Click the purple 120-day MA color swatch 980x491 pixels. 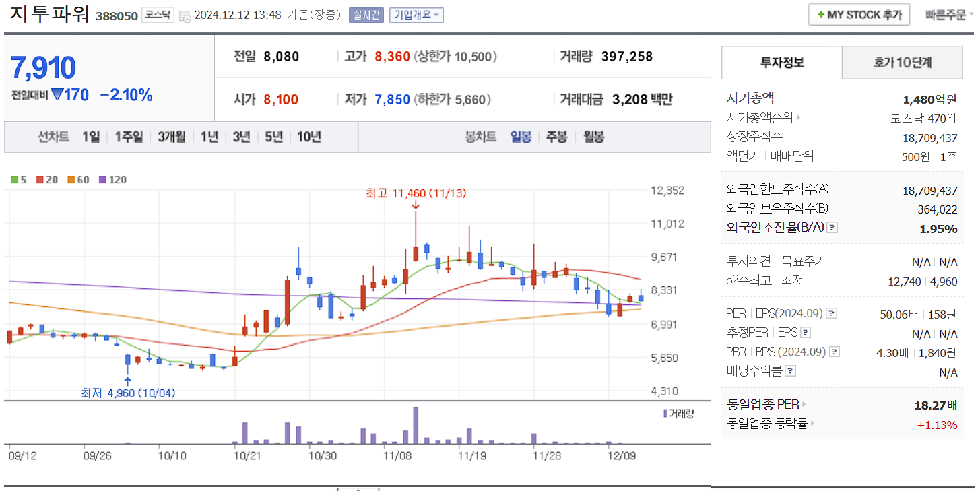(x=102, y=179)
